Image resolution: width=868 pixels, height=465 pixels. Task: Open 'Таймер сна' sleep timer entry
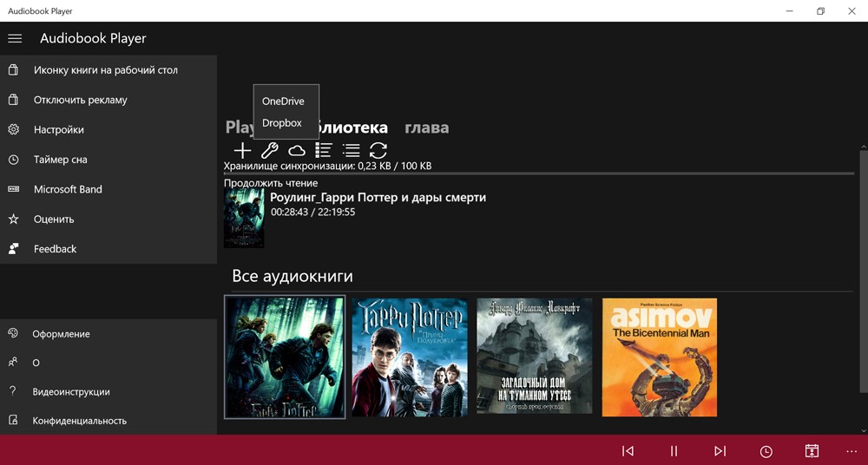point(108,160)
